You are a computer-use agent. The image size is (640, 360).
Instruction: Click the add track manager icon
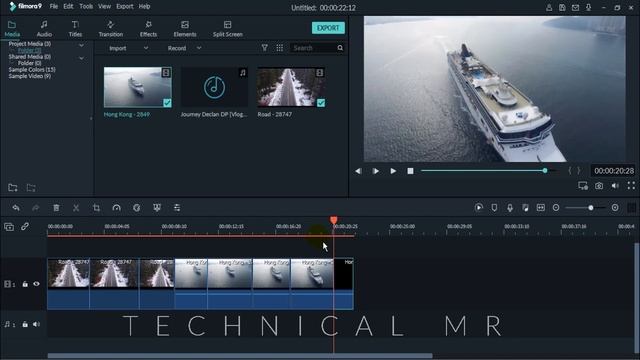click(9, 227)
